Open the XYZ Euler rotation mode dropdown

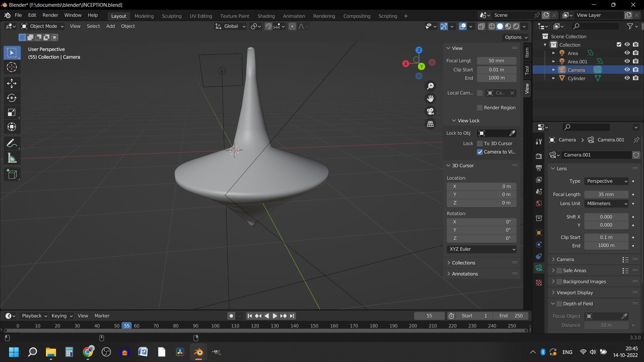(x=481, y=249)
